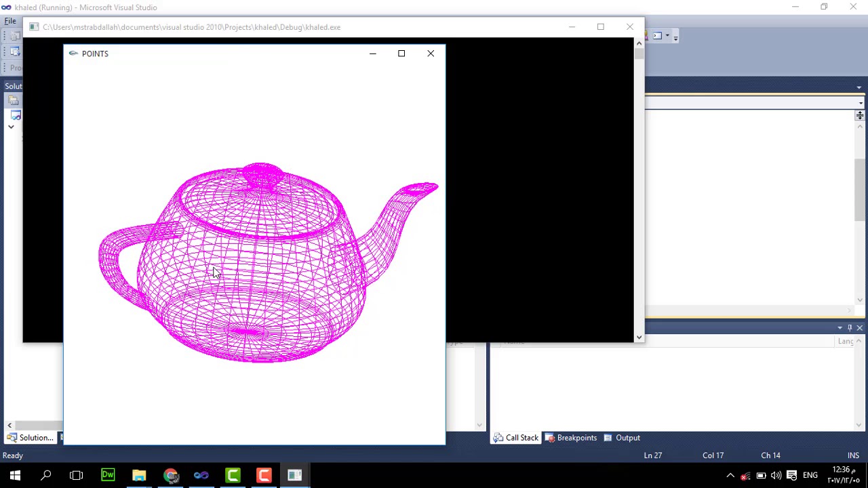Close the POINTS teapot window
Viewport: 868px width, 488px height.
[431, 54]
